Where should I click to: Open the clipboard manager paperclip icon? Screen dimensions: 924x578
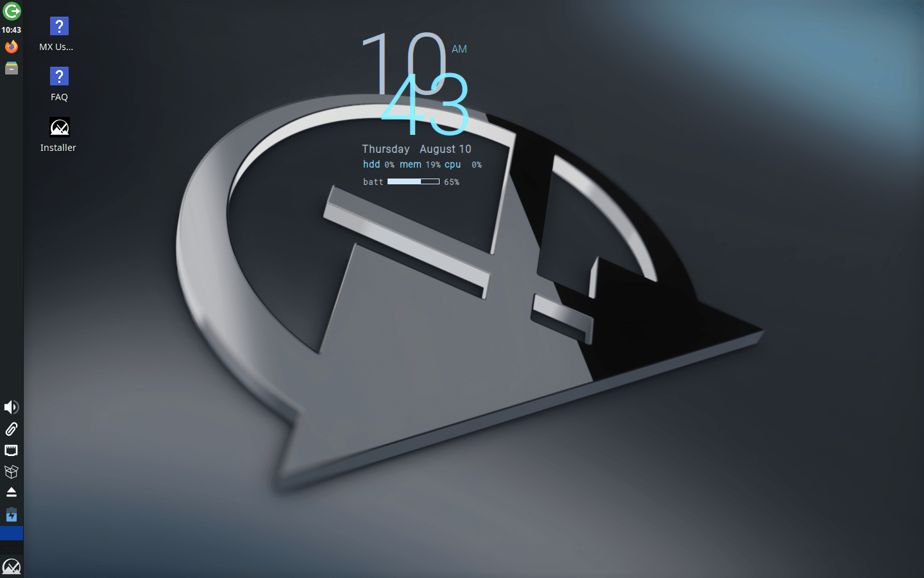pyautogui.click(x=12, y=429)
